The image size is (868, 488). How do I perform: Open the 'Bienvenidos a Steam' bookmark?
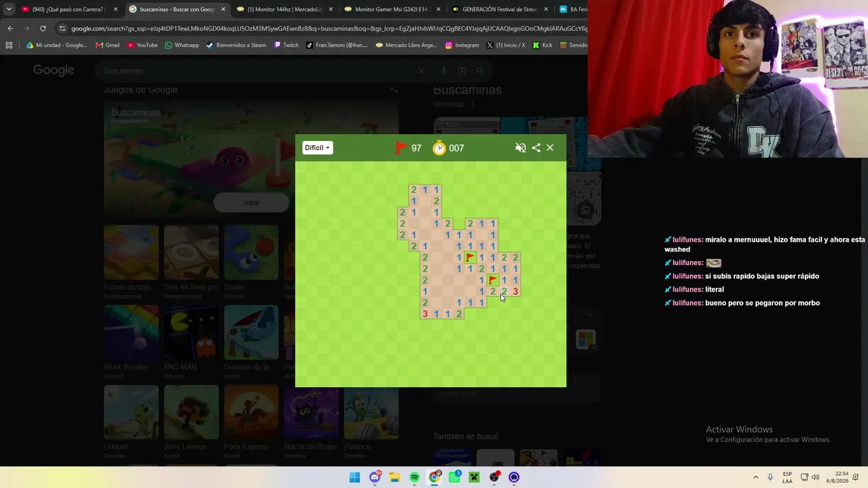(236, 45)
